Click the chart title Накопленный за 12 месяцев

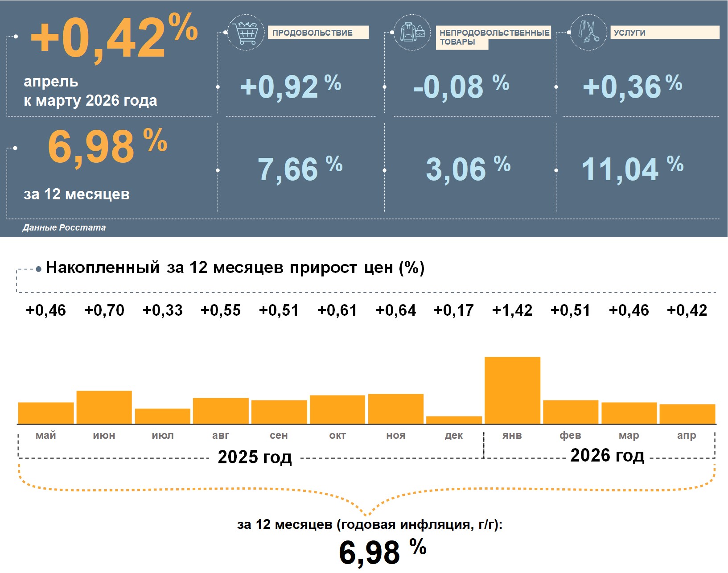[235, 268]
